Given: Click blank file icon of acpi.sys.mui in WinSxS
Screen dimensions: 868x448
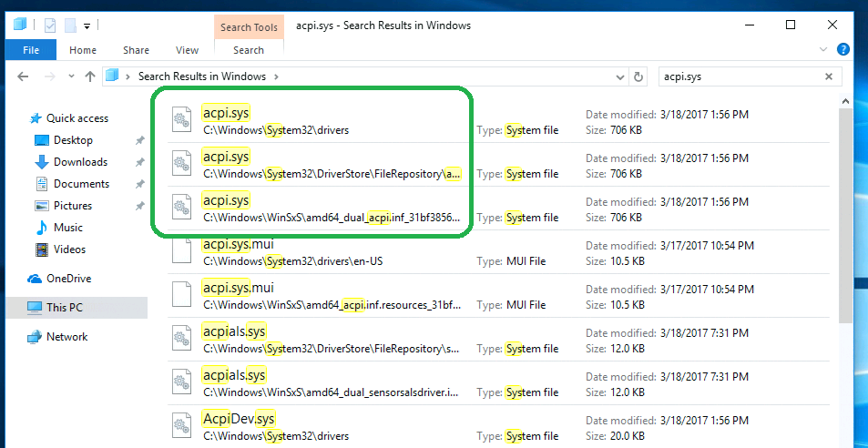Looking at the screenshot, I should click(181, 294).
